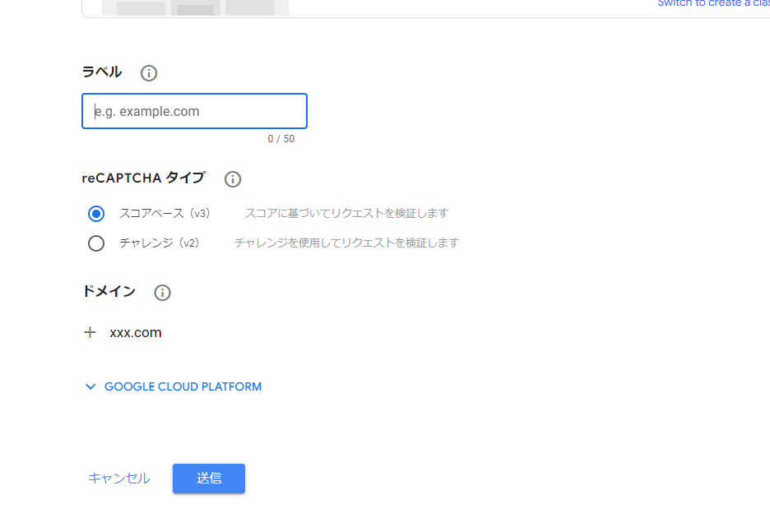Click the plus icon to add domain
770x532 pixels.
(90, 332)
